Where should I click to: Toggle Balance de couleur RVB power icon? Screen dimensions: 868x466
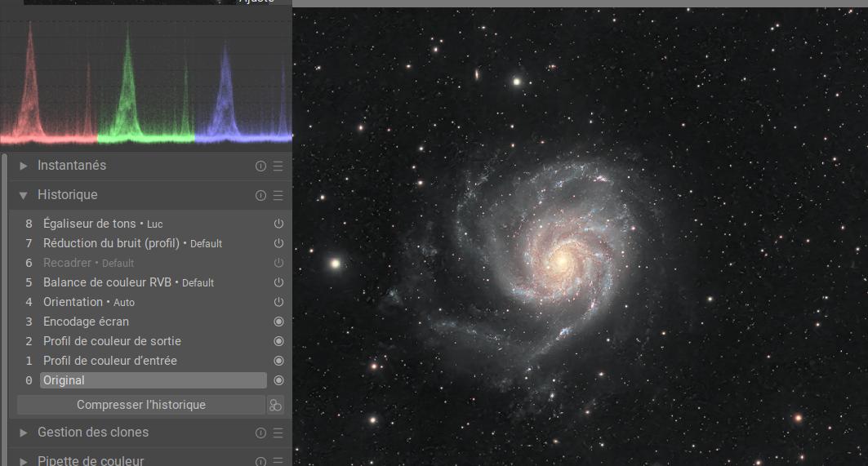coord(278,282)
